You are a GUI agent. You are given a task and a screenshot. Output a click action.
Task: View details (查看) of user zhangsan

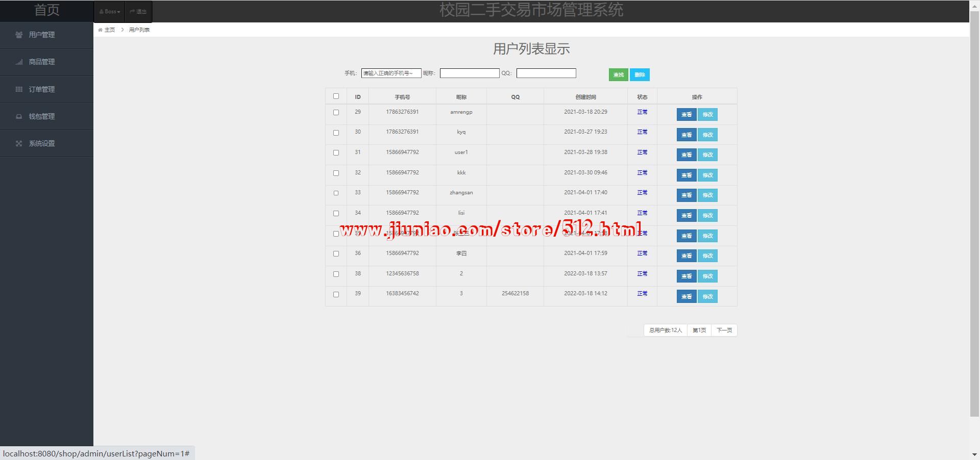687,195
